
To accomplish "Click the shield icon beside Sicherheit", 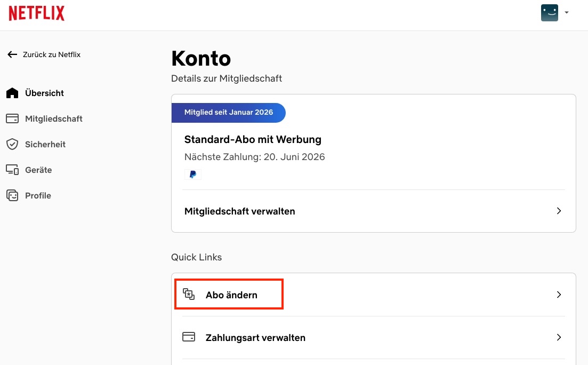I will (12, 144).
